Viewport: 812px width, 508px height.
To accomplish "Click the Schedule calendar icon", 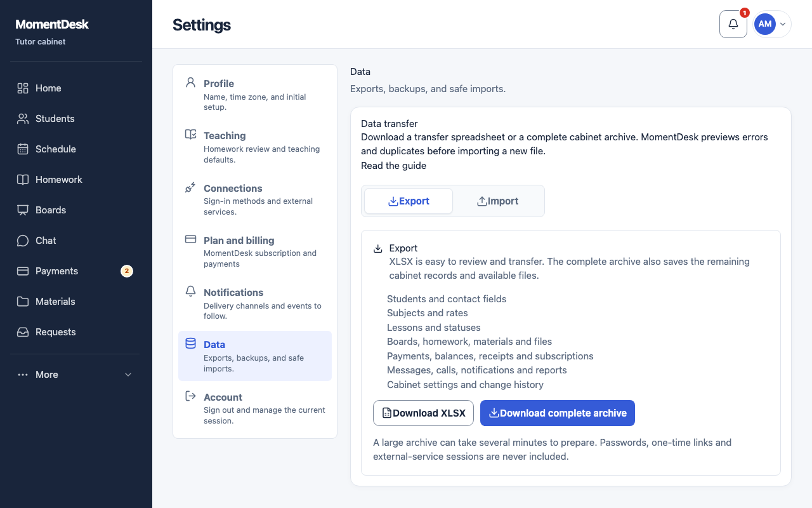I will pos(23,149).
